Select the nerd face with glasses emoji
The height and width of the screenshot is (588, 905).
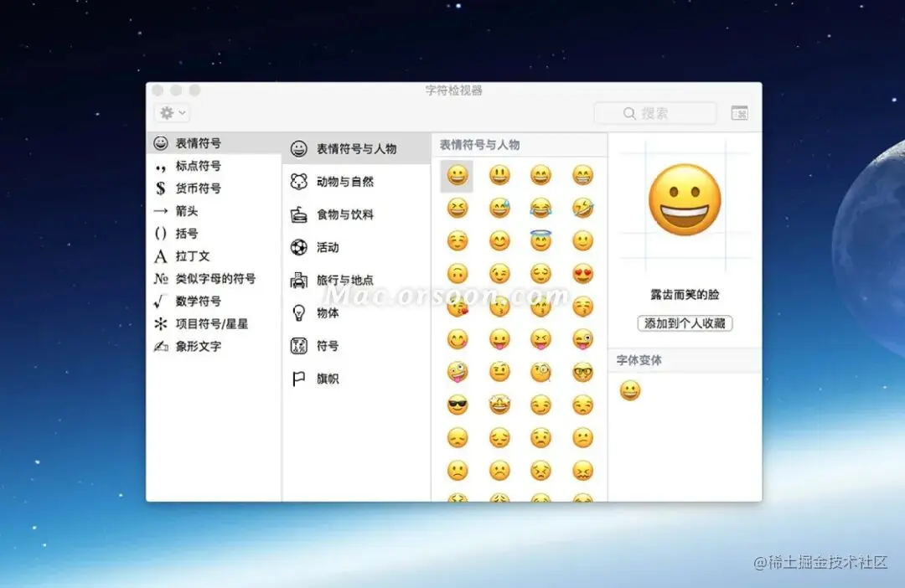tap(583, 373)
